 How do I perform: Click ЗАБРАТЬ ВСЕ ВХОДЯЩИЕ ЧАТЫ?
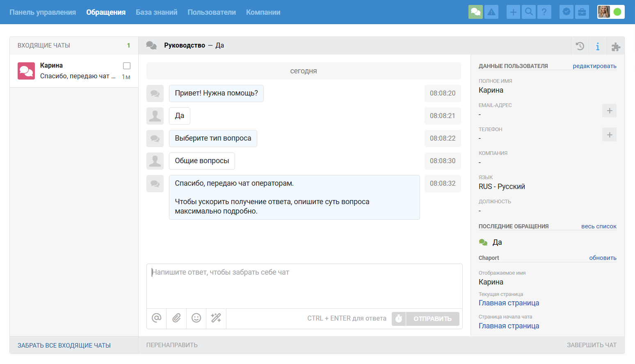(x=64, y=346)
